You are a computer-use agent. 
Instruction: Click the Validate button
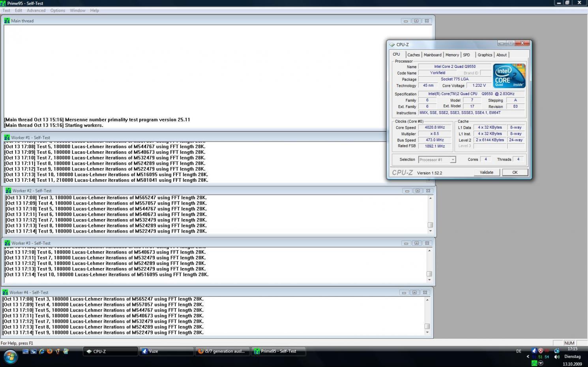tap(487, 172)
